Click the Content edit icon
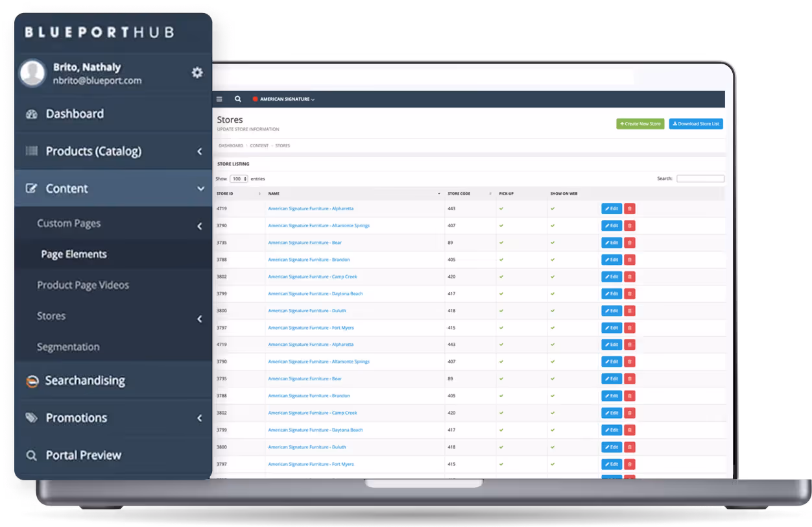The height and width of the screenshot is (527, 812). (x=31, y=189)
